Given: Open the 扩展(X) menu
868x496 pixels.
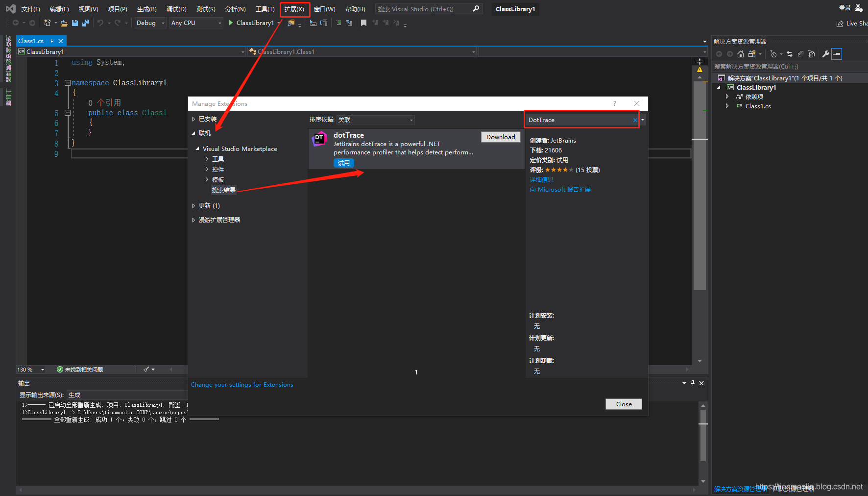Looking at the screenshot, I should (x=294, y=9).
